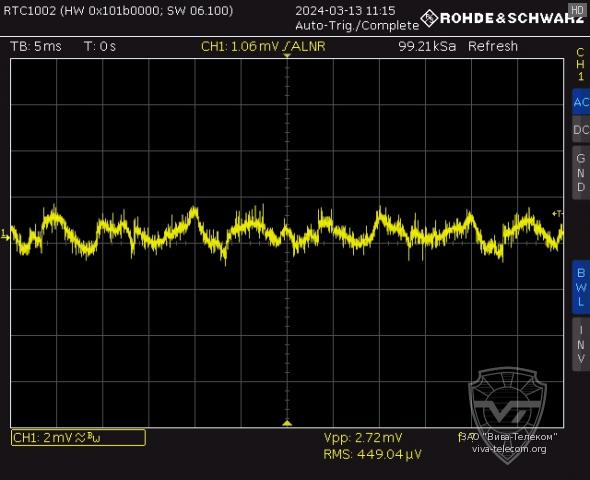Click T: 0 s trigger offset readout

tap(100, 46)
